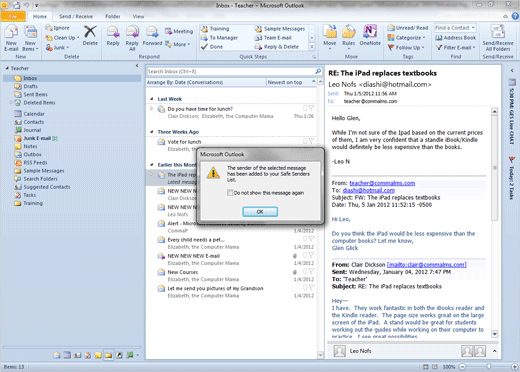Screen dimensions: 520x372
Task: Expand the Deleted Items folder tree
Action: point(11,102)
